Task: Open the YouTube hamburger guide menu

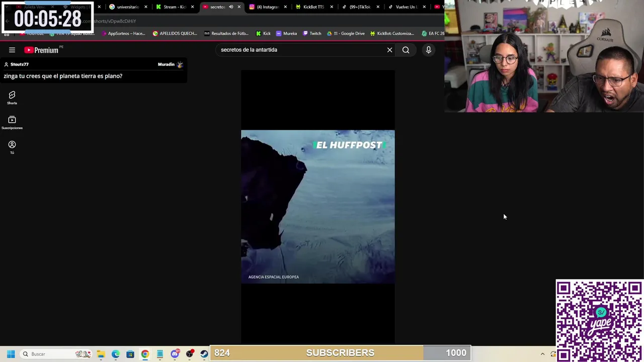Action: (x=12, y=50)
